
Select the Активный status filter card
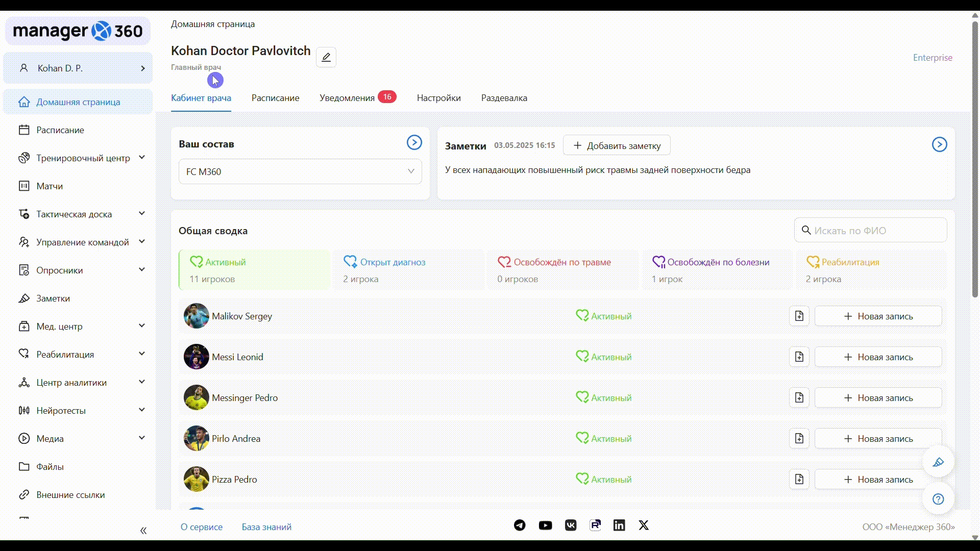[254, 270]
